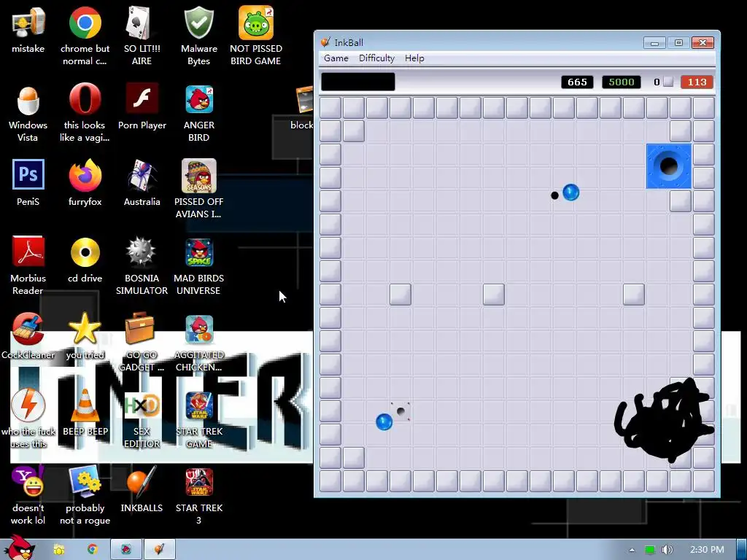
Task: Click the Show desktop strip
Action: click(742, 550)
